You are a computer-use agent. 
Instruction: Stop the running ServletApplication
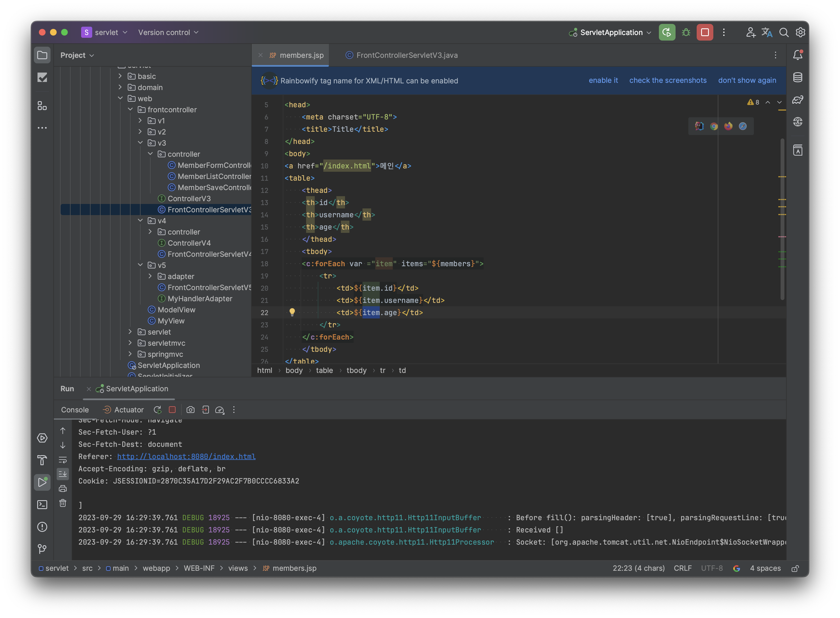(705, 33)
